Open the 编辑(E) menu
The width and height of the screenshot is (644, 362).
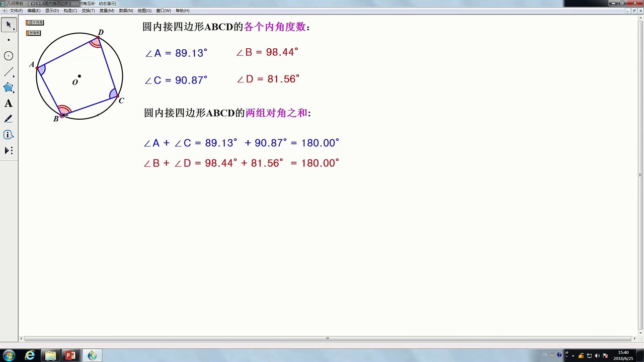(34, 11)
